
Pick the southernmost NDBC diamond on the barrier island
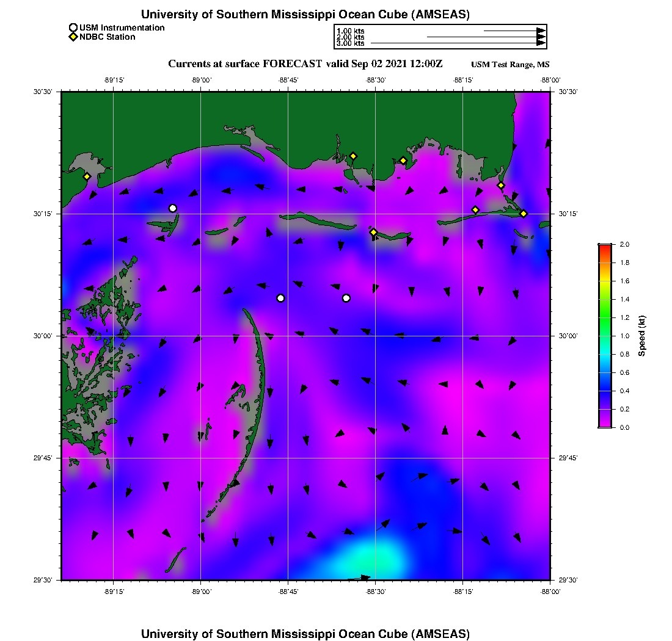373,232
